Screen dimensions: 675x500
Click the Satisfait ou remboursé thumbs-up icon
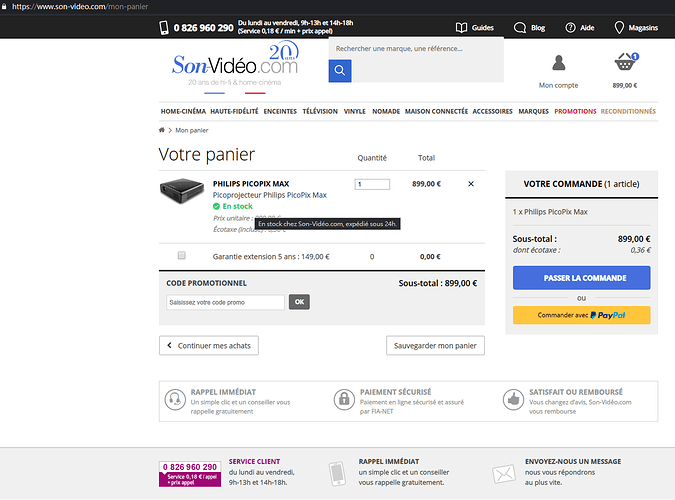point(513,400)
